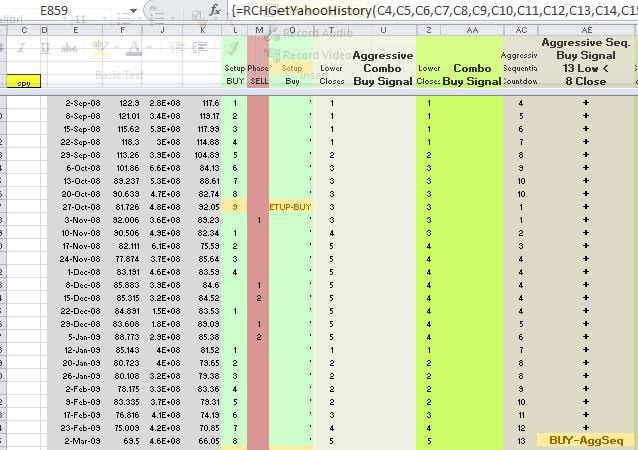Select column AA header
The height and width of the screenshot is (450, 638).
472,30
